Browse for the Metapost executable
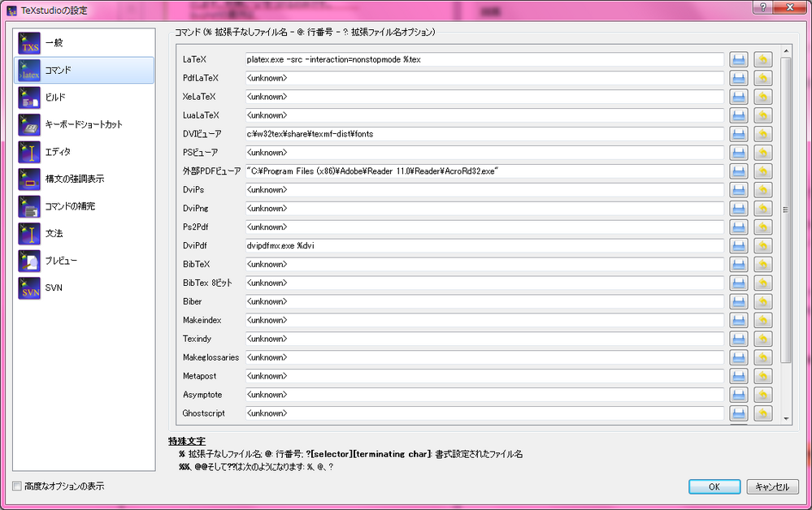The width and height of the screenshot is (812, 510). click(739, 376)
